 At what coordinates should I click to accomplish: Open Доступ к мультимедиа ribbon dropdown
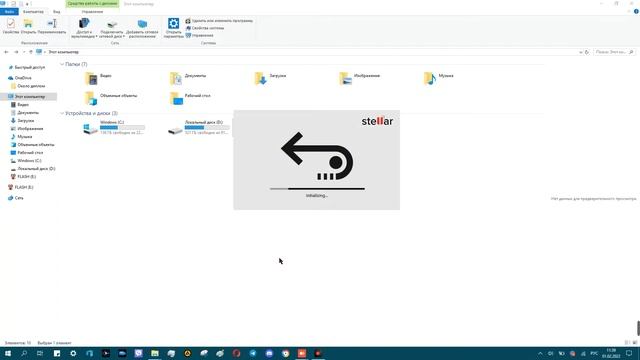pos(84,28)
